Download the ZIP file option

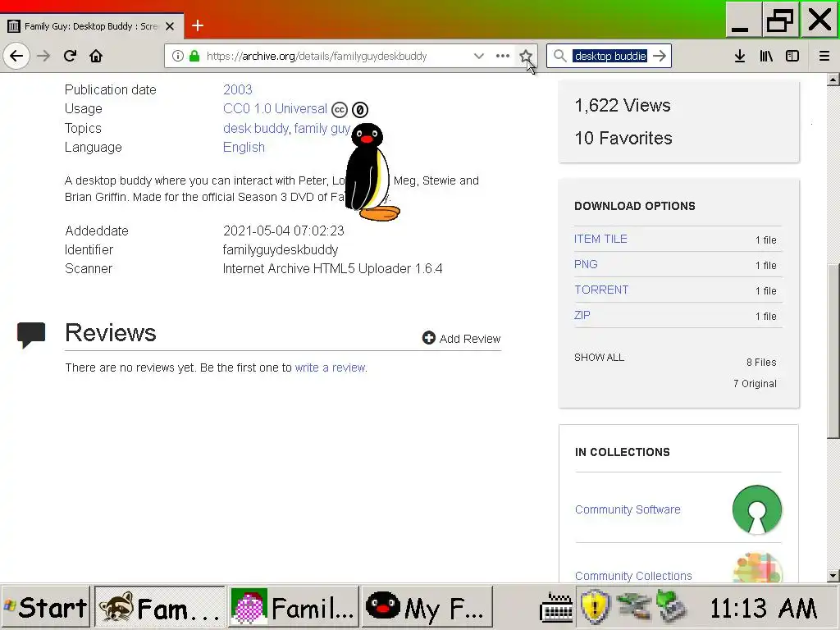pos(582,315)
